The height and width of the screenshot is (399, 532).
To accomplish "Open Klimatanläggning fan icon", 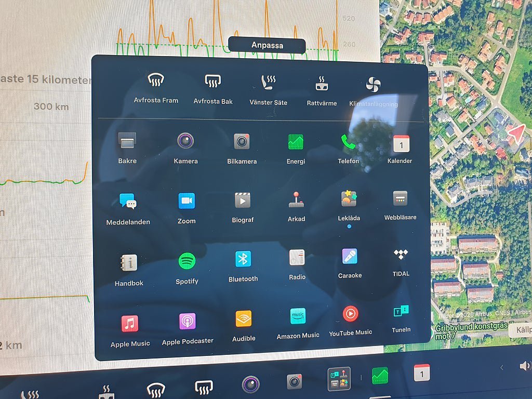I will (373, 85).
